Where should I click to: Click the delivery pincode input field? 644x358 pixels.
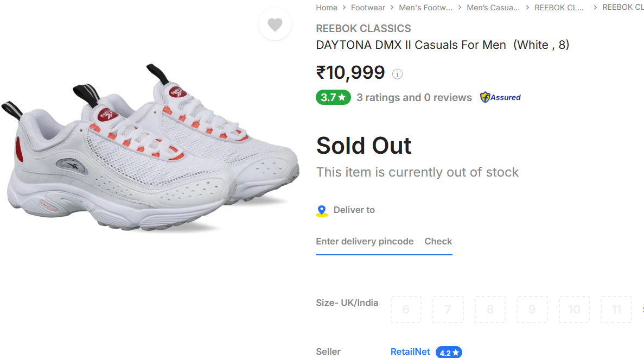click(365, 242)
